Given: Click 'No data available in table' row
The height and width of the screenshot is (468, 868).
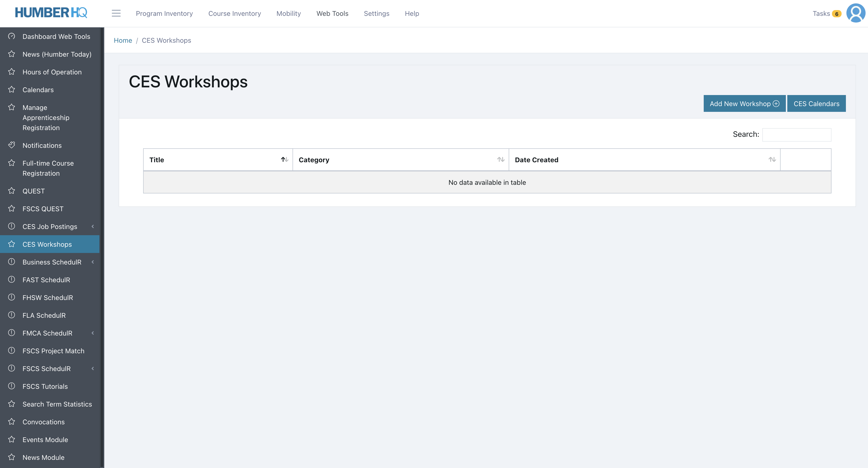Looking at the screenshot, I should pyautogui.click(x=487, y=182).
